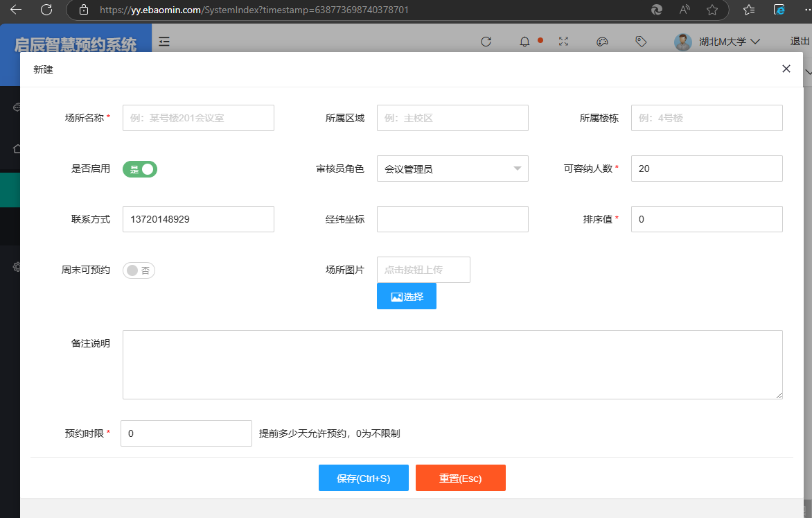The width and height of the screenshot is (812, 518).
Task: Click 选择 to upload venue image
Action: [407, 296]
